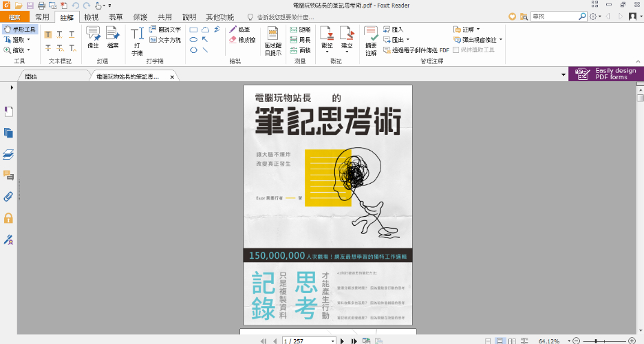Choose the Underline text markup tool
The height and width of the screenshot is (344, 644).
click(72, 34)
